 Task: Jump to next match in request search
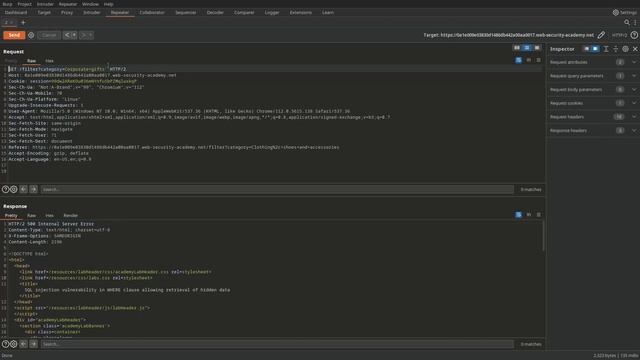click(33, 189)
